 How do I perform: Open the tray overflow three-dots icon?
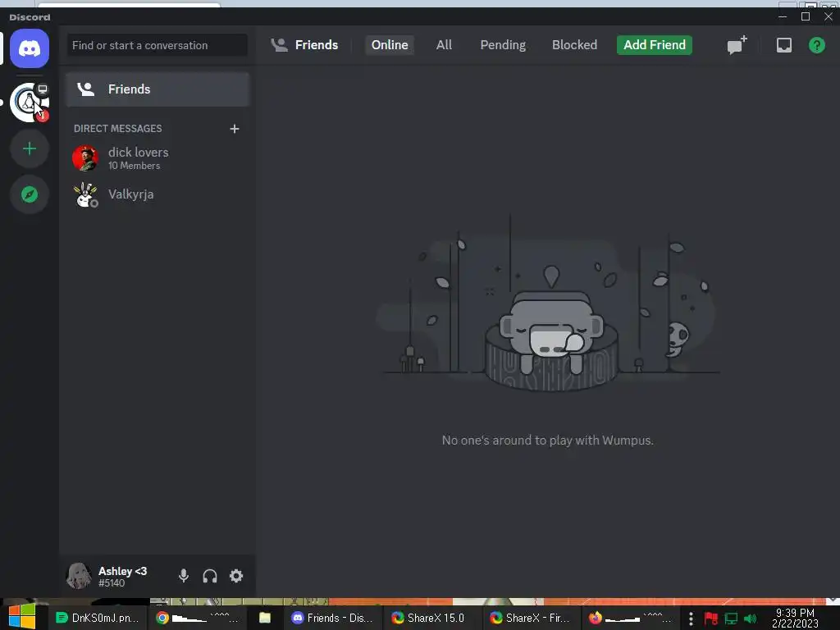pyautogui.click(x=691, y=619)
